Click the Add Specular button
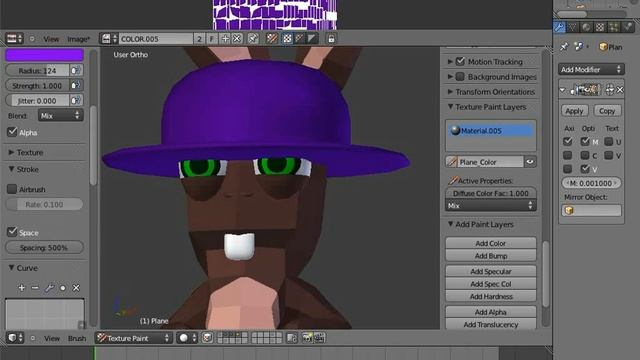Screen dimensions: 640x360 pyautogui.click(x=491, y=271)
